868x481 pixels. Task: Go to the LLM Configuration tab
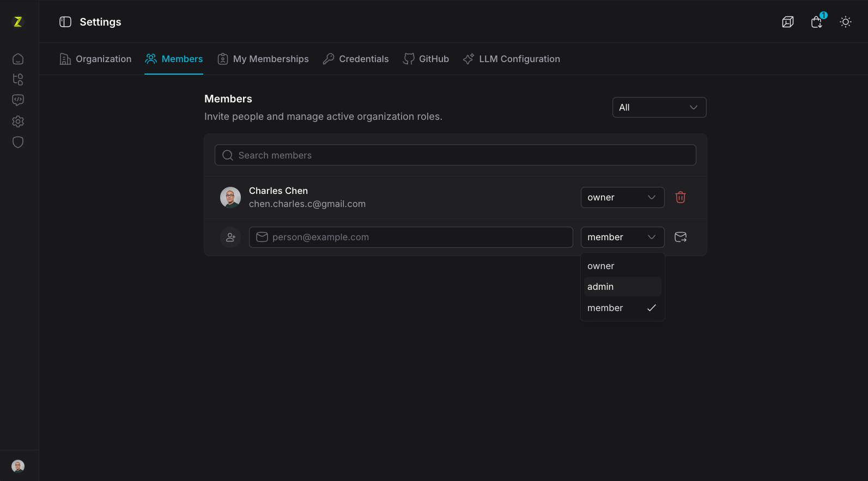511,59
